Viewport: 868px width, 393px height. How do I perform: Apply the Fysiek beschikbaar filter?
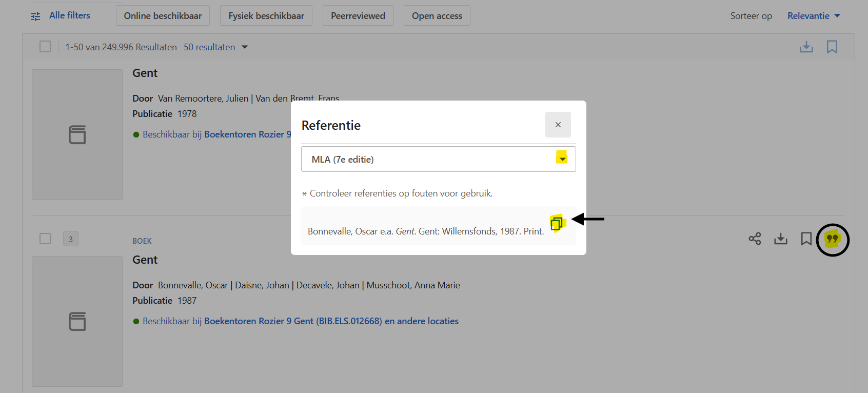[x=266, y=16]
